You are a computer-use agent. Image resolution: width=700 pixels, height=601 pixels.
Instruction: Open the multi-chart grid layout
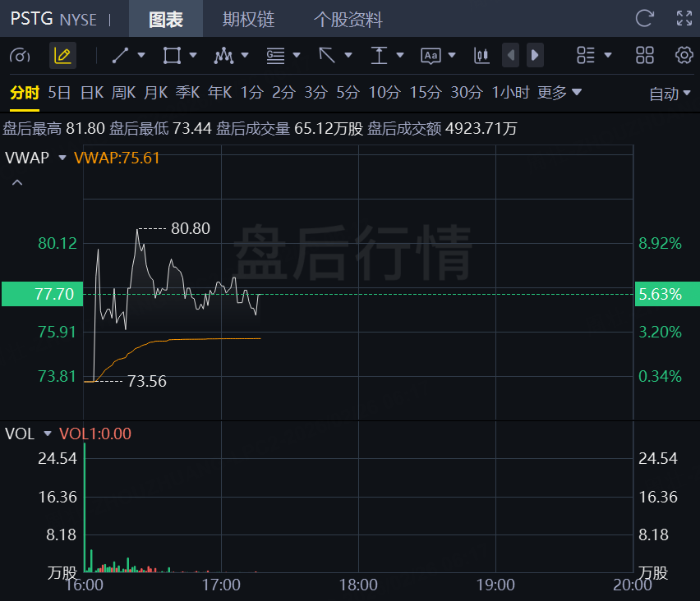(645, 55)
